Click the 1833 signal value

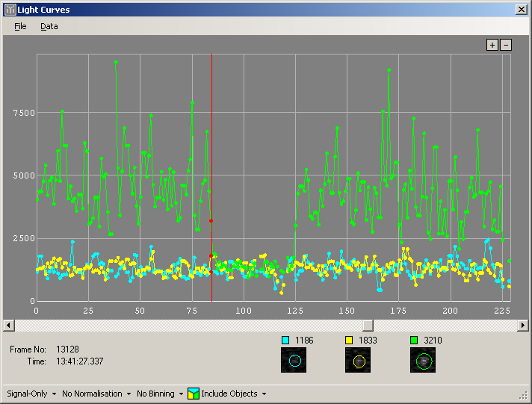(368, 341)
